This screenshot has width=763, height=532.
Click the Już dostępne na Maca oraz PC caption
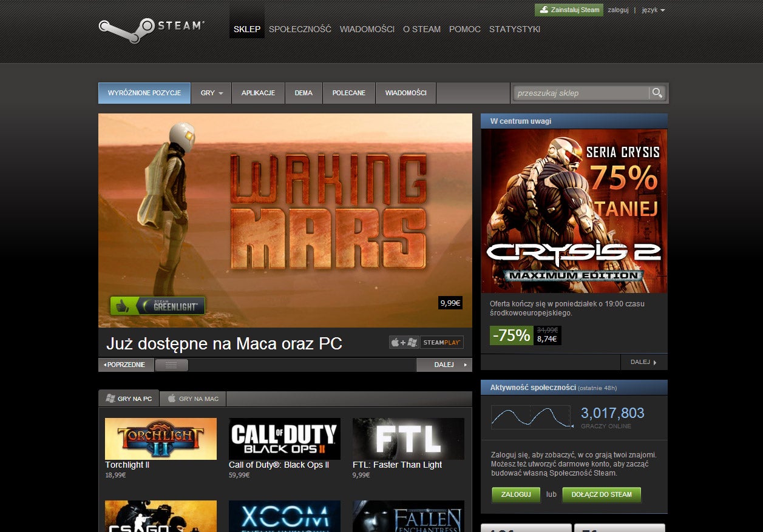tap(224, 344)
